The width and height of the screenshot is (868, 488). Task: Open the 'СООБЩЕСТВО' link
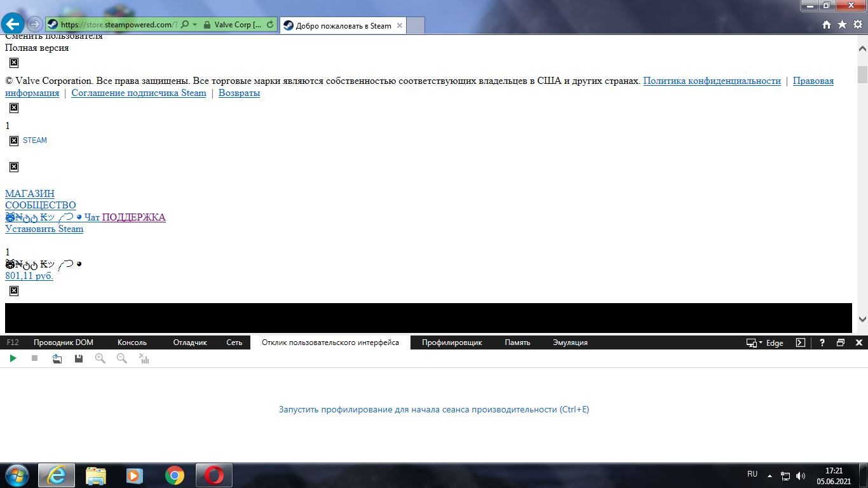tap(41, 205)
